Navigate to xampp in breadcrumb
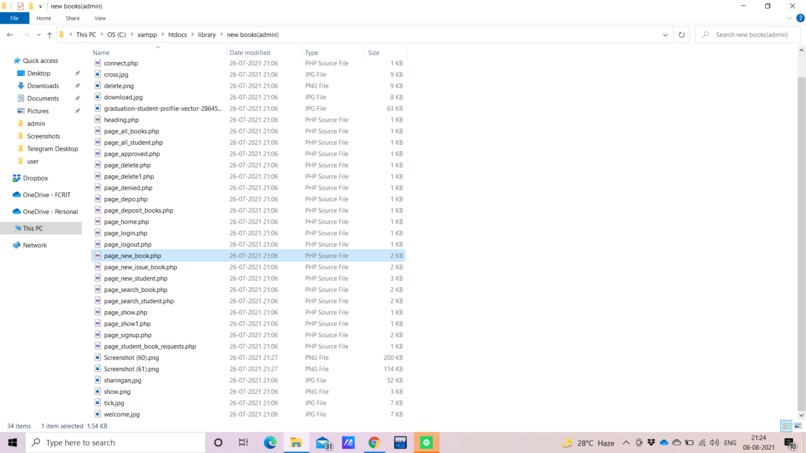Viewport: 806px width, 453px height. (147, 34)
